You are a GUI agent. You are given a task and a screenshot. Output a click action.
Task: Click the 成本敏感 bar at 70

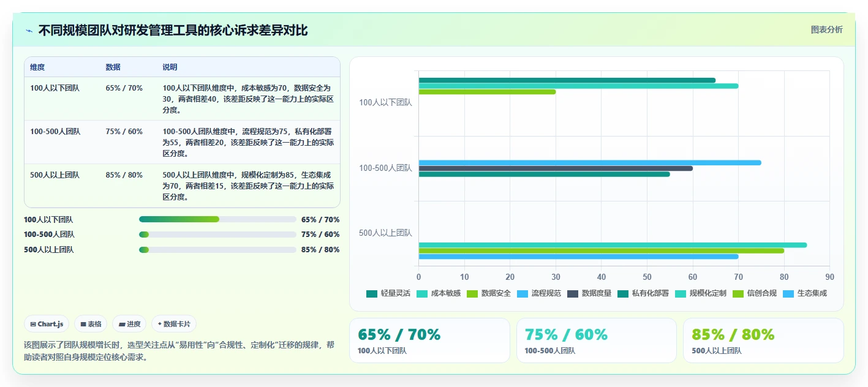pos(578,86)
